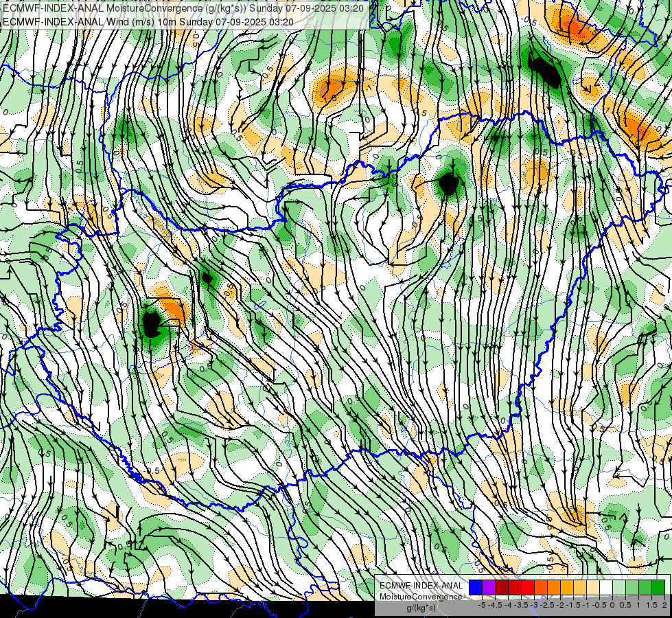
Task: Click the -2 tick label on legend
Action: 560,605
